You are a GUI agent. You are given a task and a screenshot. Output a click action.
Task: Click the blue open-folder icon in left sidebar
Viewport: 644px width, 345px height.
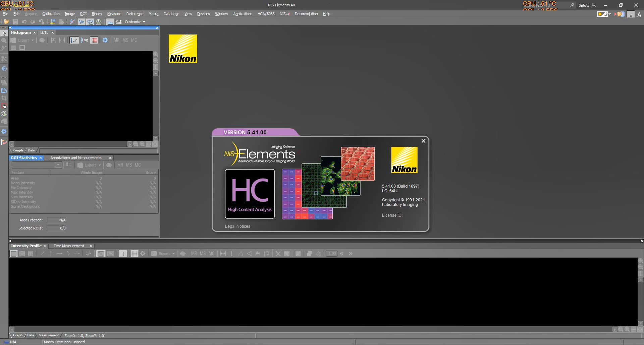(4, 90)
